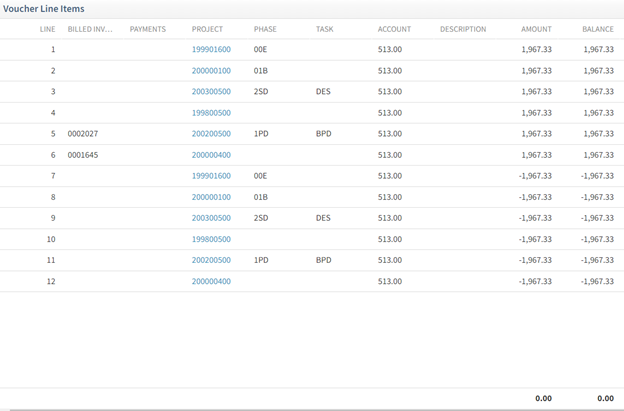Screen dimensions: 624x411
Task: Select amount 1,967.33 in line 1
Action: point(536,49)
